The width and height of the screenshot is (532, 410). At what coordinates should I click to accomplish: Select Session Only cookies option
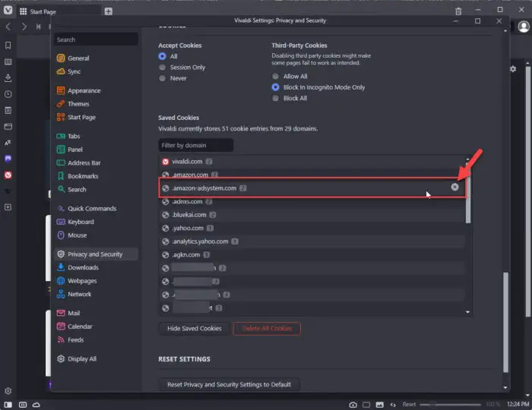pos(162,67)
